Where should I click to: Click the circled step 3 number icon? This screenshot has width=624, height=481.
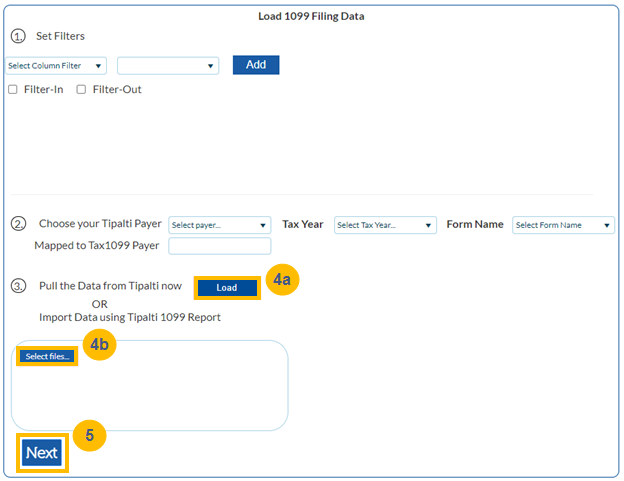(17, 286)
